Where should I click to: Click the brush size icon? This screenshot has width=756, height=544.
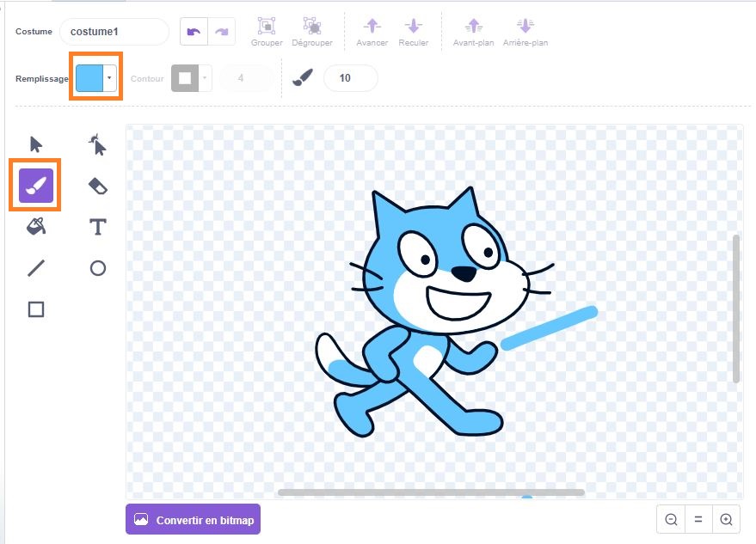point(302,78)
